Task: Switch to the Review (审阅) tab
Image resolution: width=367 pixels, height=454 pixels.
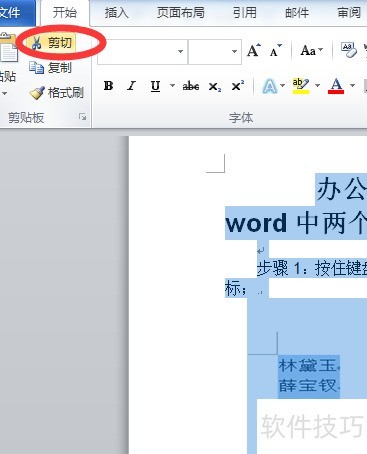Action: point(349,13)
